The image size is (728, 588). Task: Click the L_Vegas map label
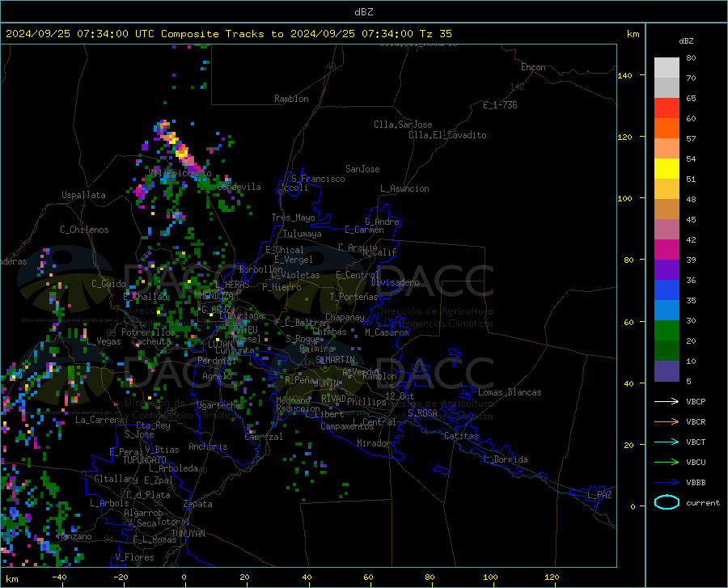pos(104,341)
